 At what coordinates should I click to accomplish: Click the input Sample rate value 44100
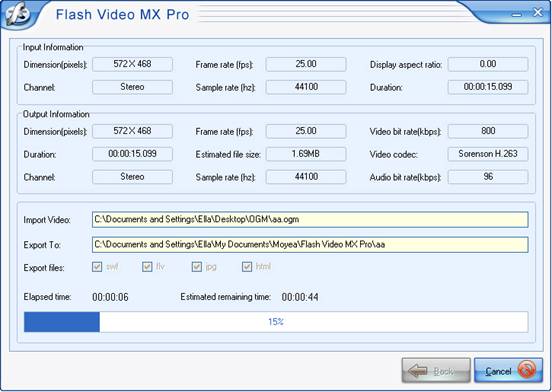306,87
